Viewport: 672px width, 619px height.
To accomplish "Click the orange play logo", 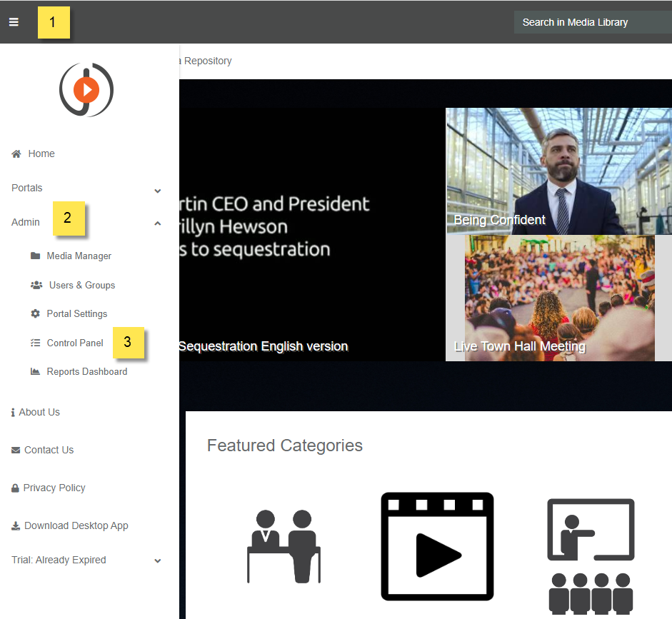I will pyautogui.click(x=86, y=89).
